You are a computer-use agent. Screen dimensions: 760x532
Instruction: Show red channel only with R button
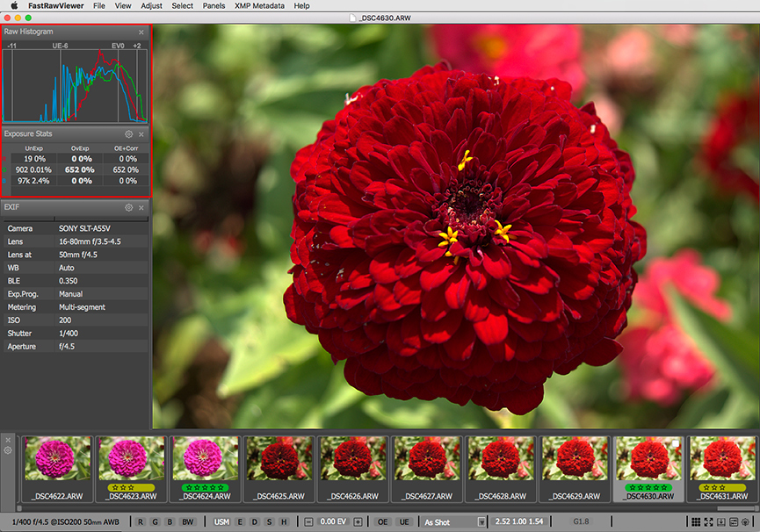(x=141, y=521)
